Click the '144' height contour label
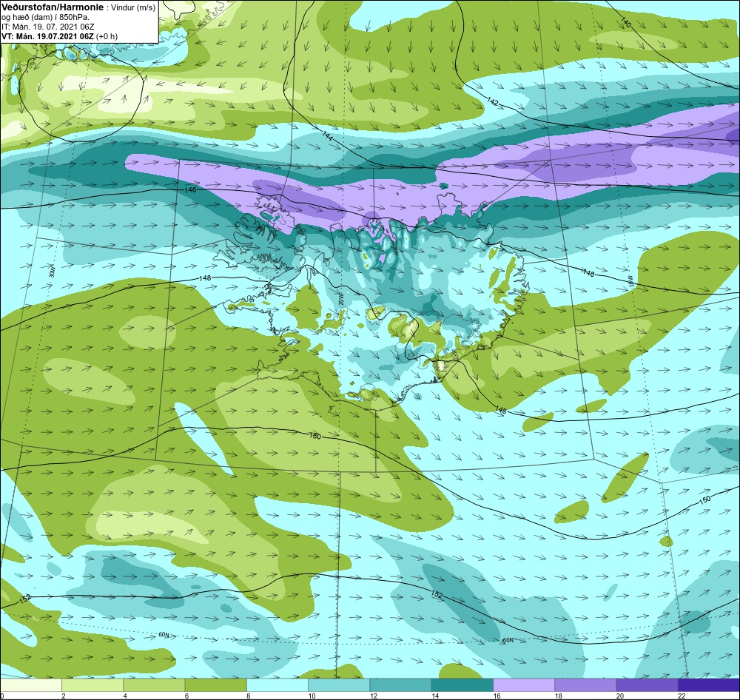This screenshot has width=740, height=700. click(x=328, y=135)
